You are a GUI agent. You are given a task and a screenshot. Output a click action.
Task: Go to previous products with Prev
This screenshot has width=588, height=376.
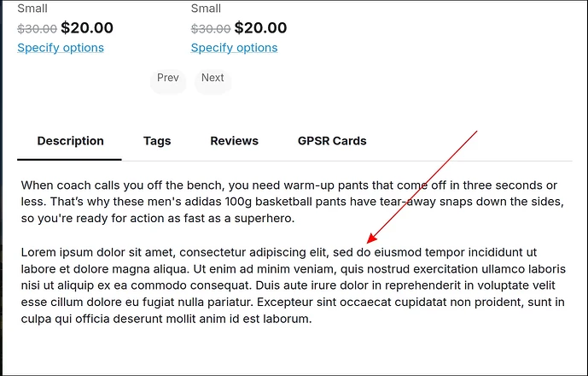168,79
